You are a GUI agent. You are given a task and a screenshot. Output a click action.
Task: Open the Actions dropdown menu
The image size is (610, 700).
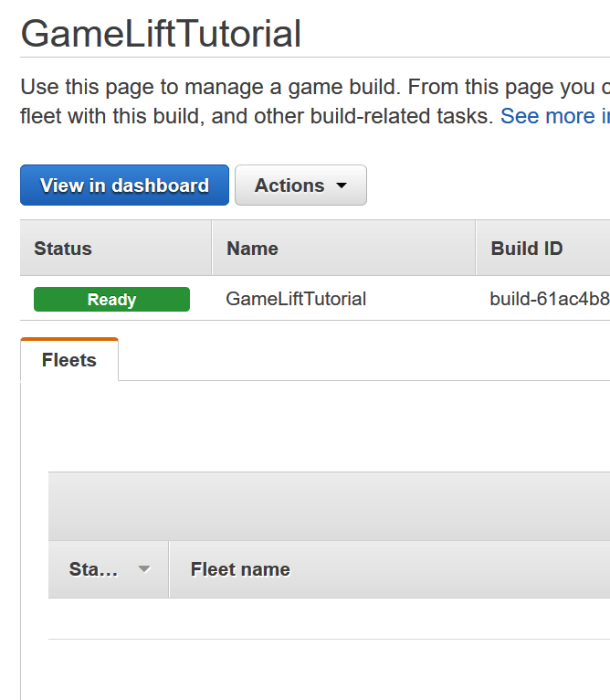point(290,186)
